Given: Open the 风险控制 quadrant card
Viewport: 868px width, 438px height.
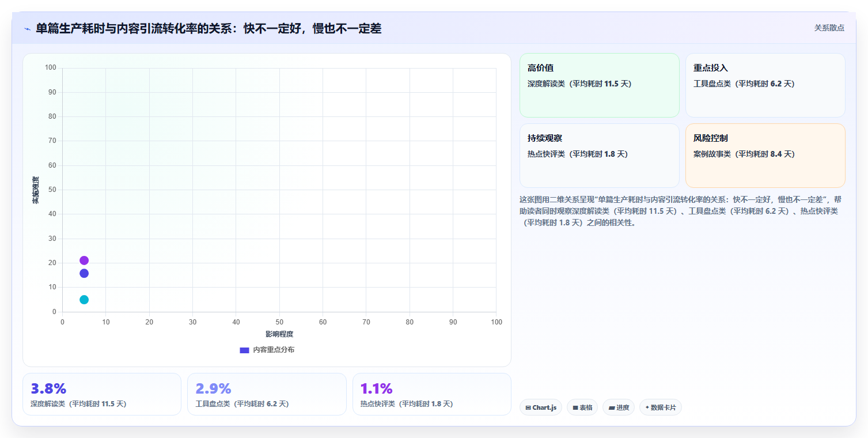Looking at the screenshot, I should [x=765, y=156].
